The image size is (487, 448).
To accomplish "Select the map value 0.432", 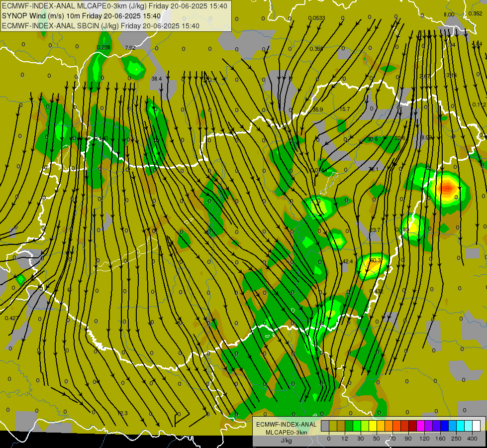I will (376, 291).
